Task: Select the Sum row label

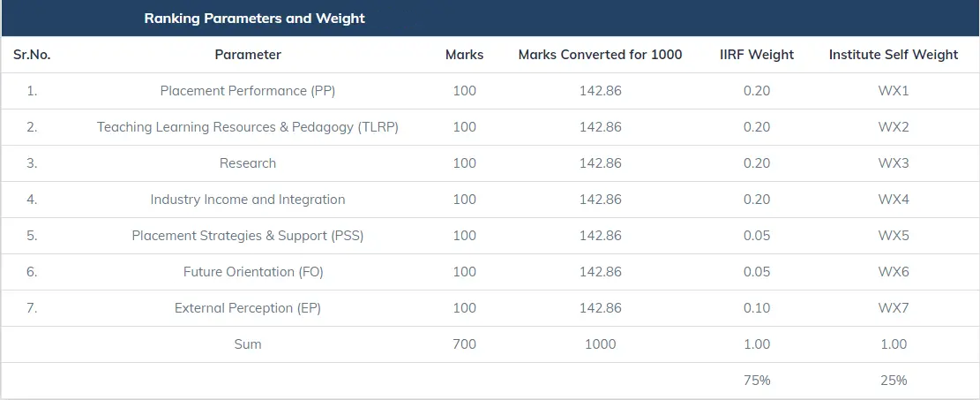Action: coord(248,344)
